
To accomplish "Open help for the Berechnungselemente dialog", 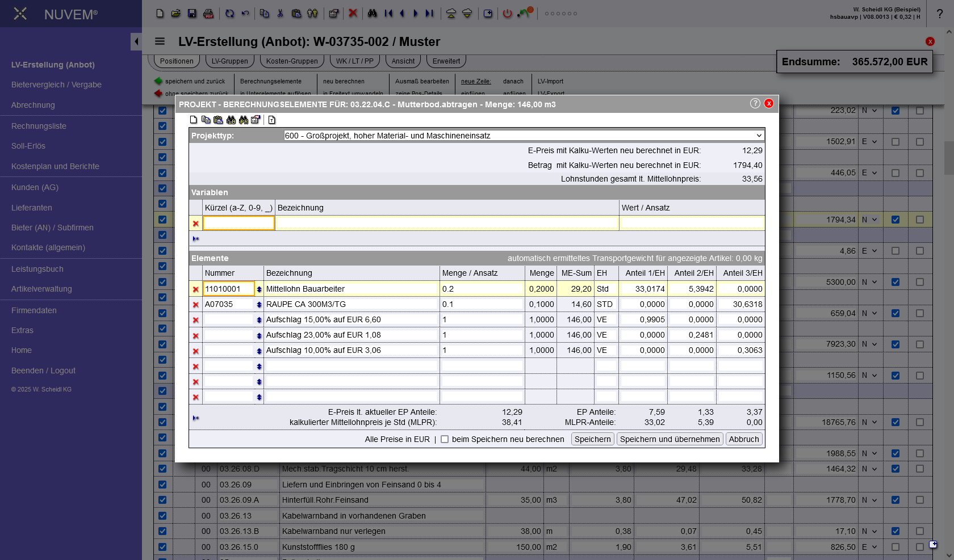I will tap(755, 103).
